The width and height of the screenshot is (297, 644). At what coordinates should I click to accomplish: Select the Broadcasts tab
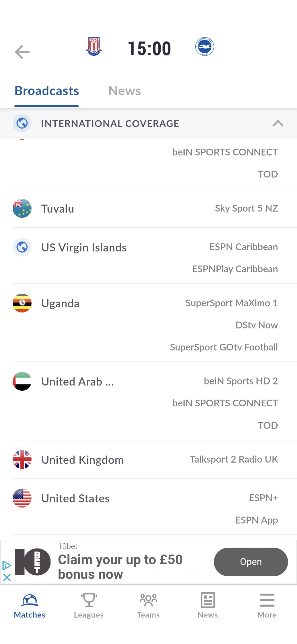(x=47, y=91)
